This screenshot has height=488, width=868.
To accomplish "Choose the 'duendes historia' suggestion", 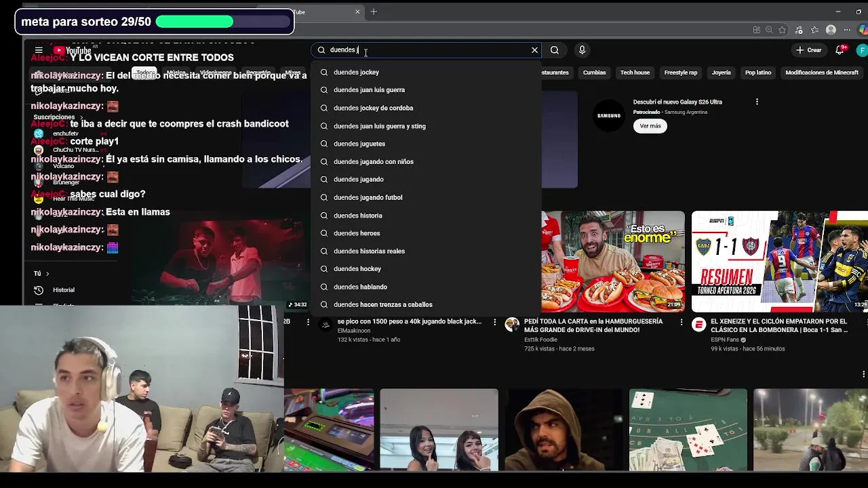I will coord(427,216).
